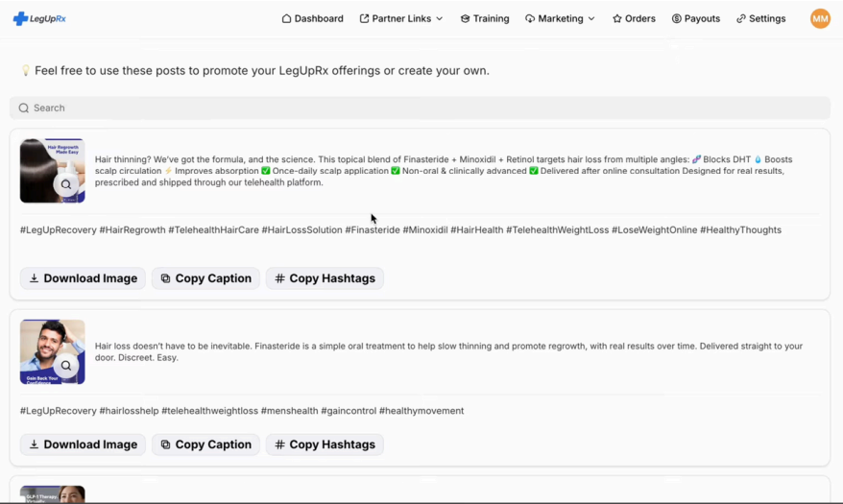Image resolution: width=843 pixels, height=504 pixels.
Task: Open the Orders page
Action: point(634,18)
